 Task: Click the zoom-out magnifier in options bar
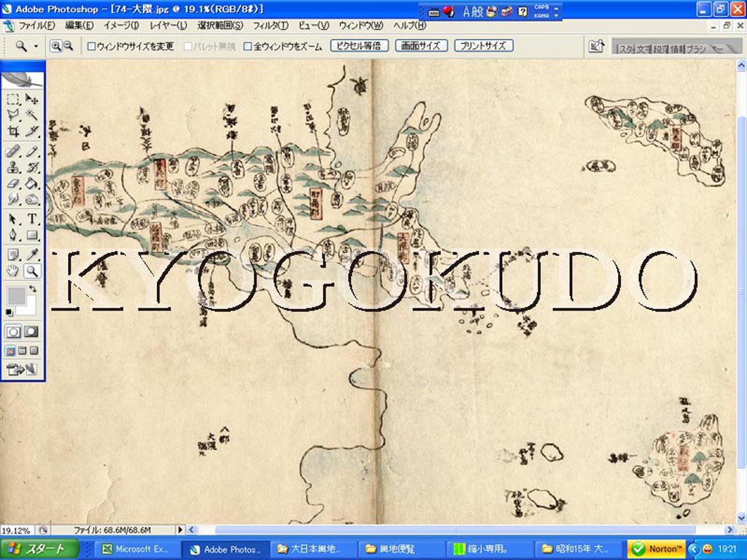[x=68, y=46]
